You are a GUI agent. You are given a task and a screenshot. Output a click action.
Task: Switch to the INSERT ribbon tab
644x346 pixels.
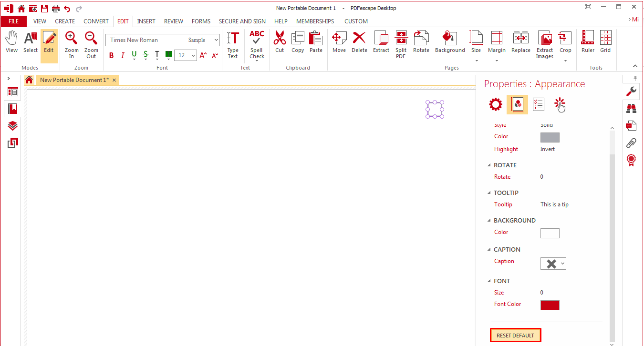point(146,21)
